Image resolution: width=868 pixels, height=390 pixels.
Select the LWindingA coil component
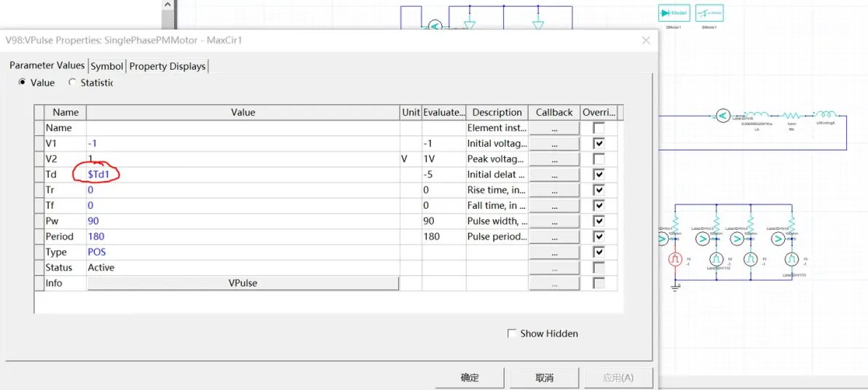point(826,114)
